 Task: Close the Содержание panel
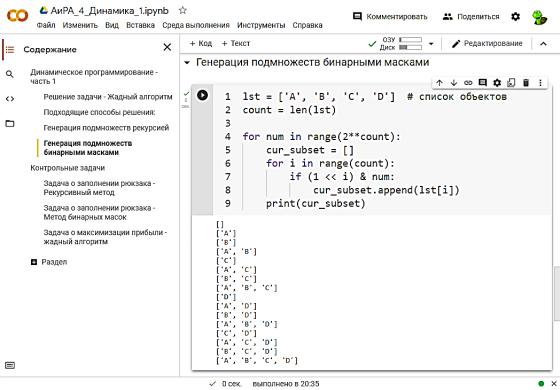167,47
